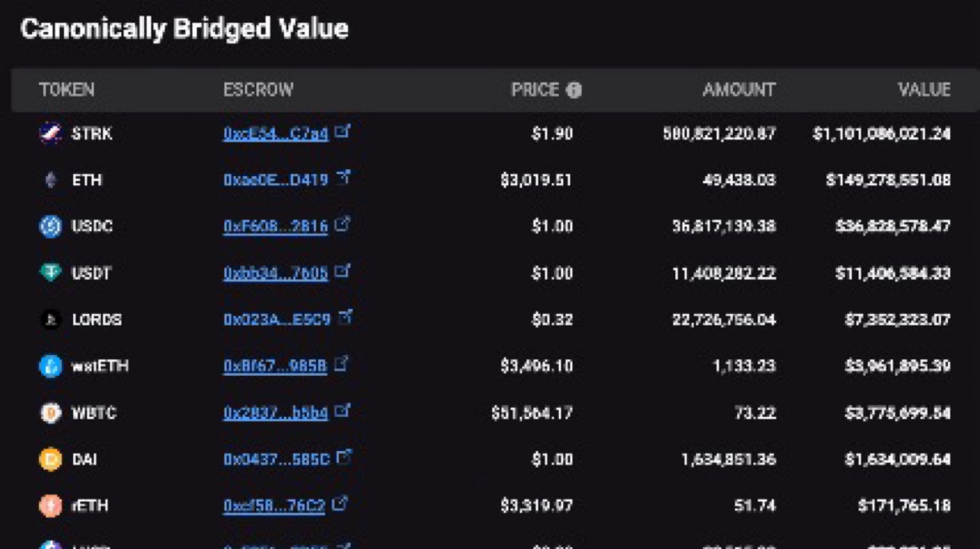Open external link icon beside LORDS escrow
The image size is (980, 549).
pyautogui.click(x=345, y=317)
